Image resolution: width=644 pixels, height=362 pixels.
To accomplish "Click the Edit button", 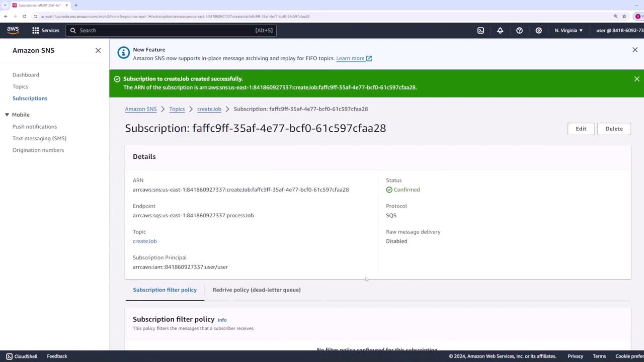I will tap(581, 129).
